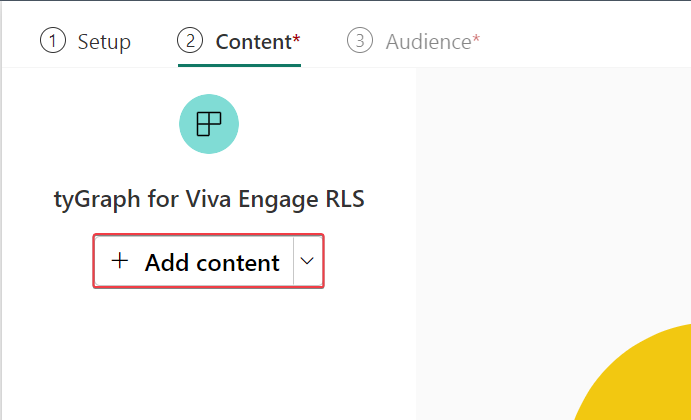Select the step 3 circled number

(359, 41)
